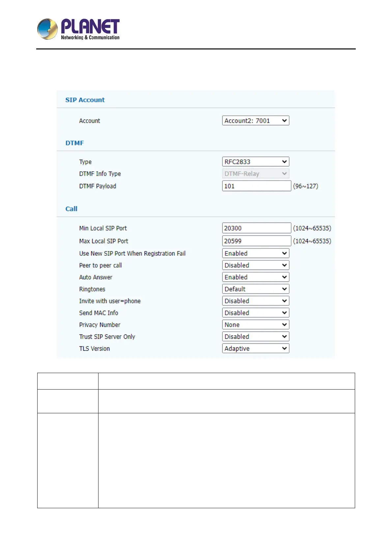Click the Call section heading
Viewport: 392px width, 555px height.
point(71,209)
